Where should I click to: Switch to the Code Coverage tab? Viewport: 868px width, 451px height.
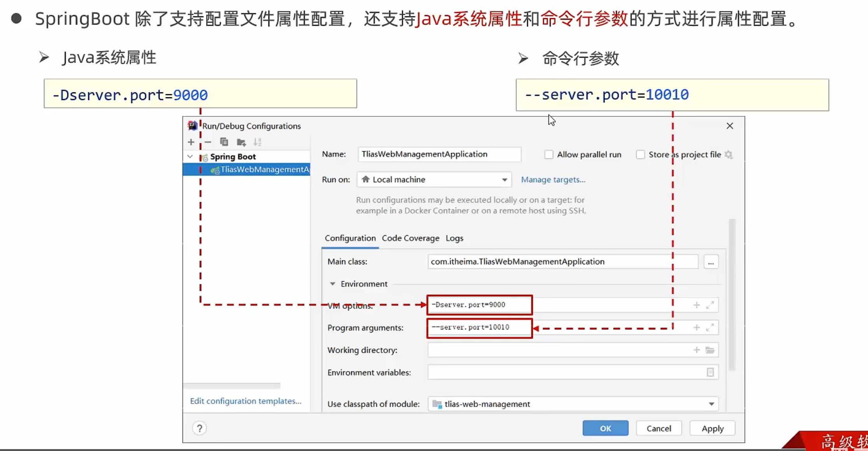click(410, 238)
